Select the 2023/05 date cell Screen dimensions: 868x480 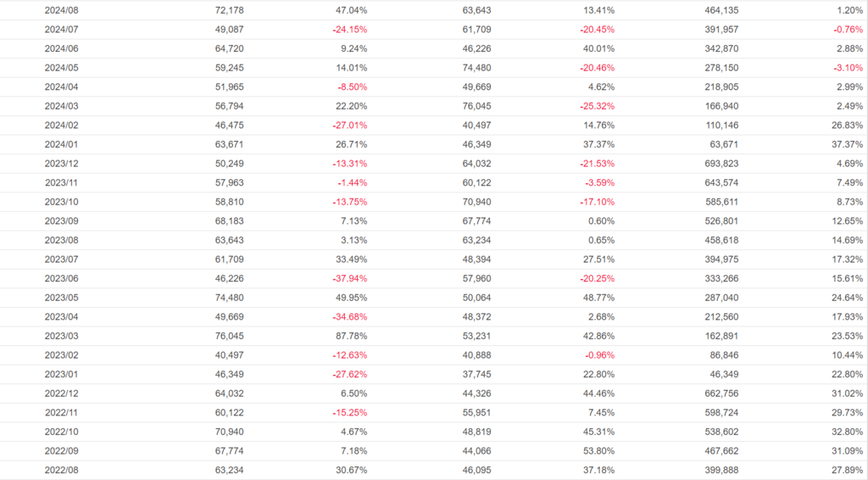62,298
